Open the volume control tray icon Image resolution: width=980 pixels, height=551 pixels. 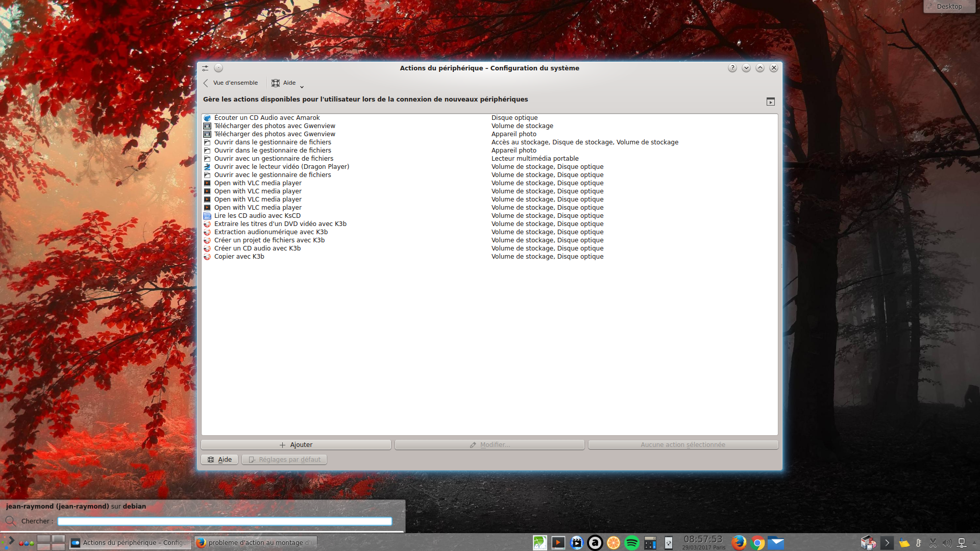(x=947, y=543)
